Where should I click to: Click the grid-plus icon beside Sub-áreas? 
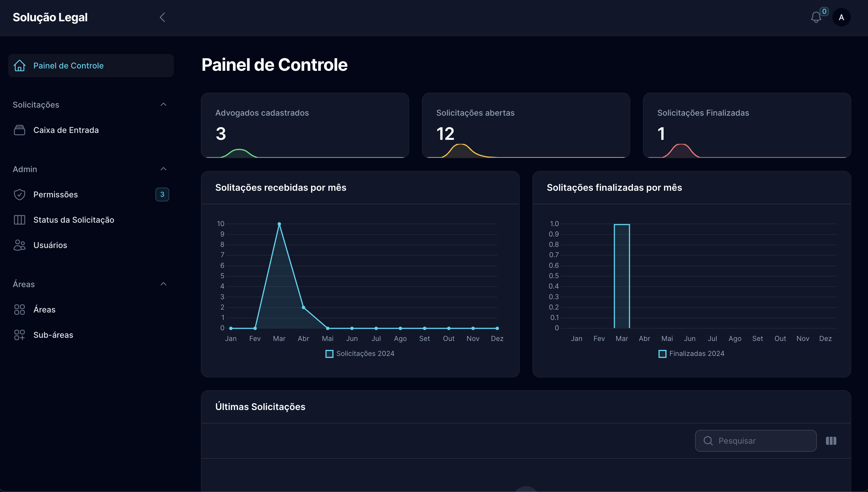20,335
